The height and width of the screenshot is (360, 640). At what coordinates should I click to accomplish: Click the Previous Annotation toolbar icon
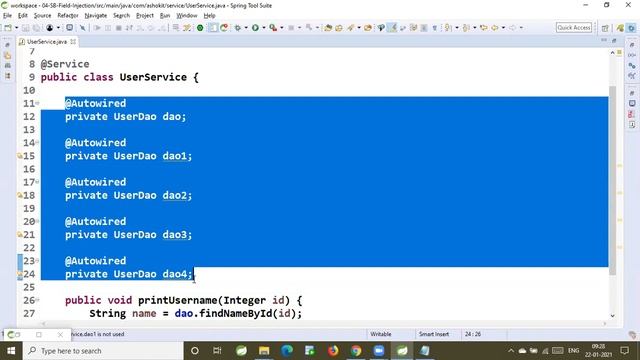point(466,28)
